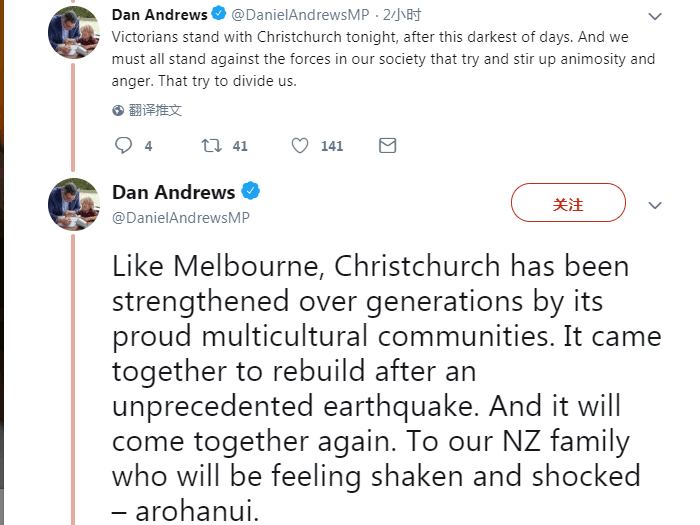Click the globe icon beside 翻译推文
Viewport: 700px width, 525px height.
tap(119, 110)
